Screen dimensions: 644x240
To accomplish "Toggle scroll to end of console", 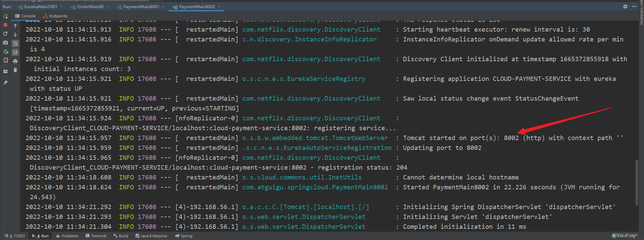I will [x=15, y=52].
